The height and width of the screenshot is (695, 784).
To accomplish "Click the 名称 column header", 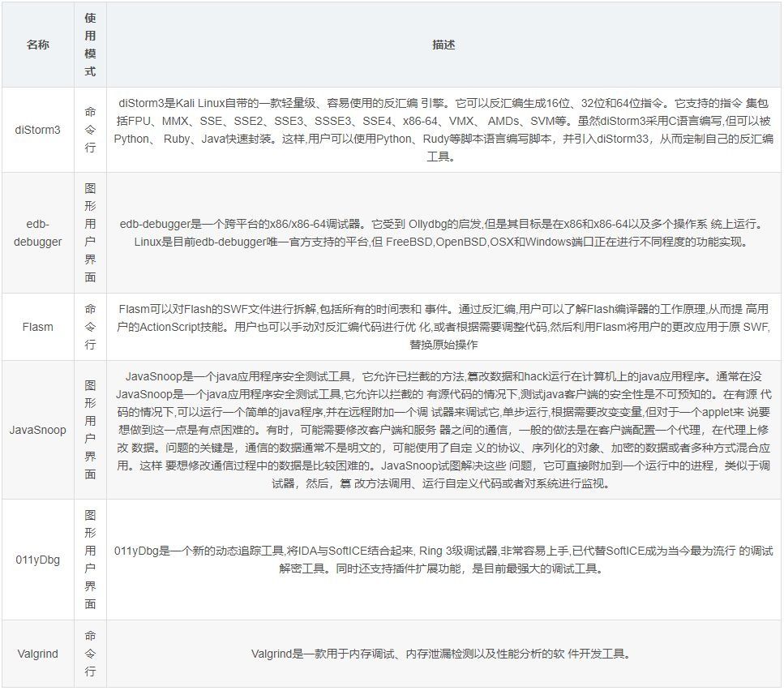I will point(38,45).
